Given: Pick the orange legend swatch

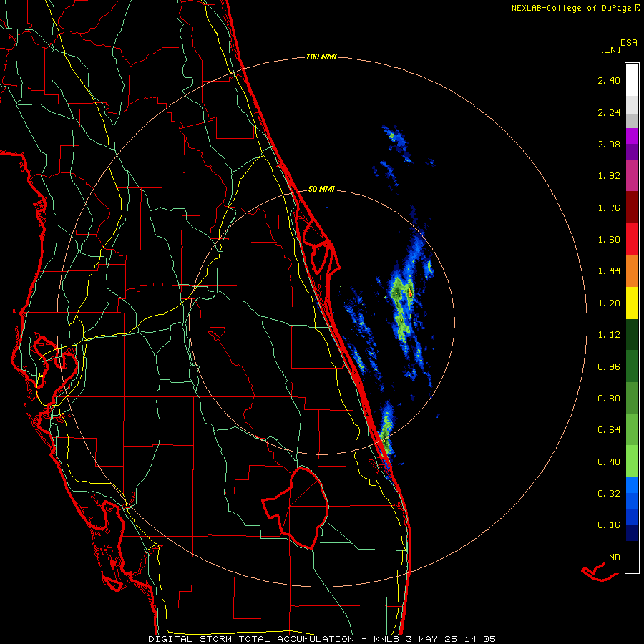Looking at the screenshot, I should click(632, 270).
